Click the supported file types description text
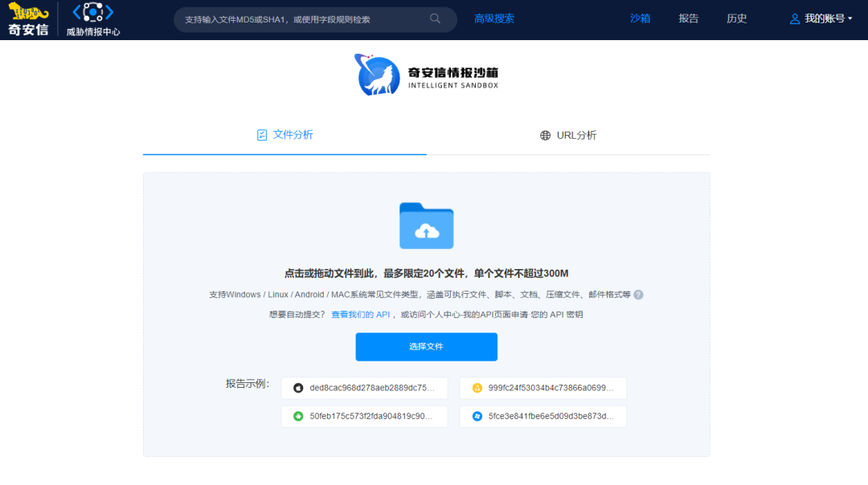868x485 pixels. point(420,295)
